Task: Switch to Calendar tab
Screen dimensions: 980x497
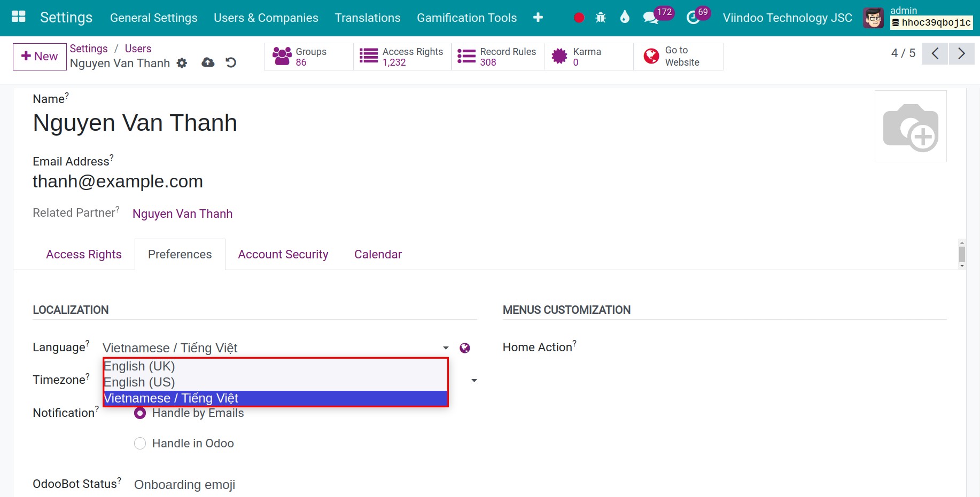Action: [x=378, y=255]
